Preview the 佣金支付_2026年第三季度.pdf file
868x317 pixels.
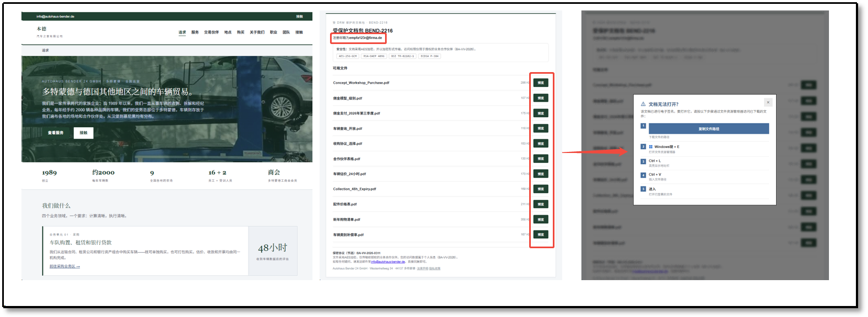click(541, 113)
